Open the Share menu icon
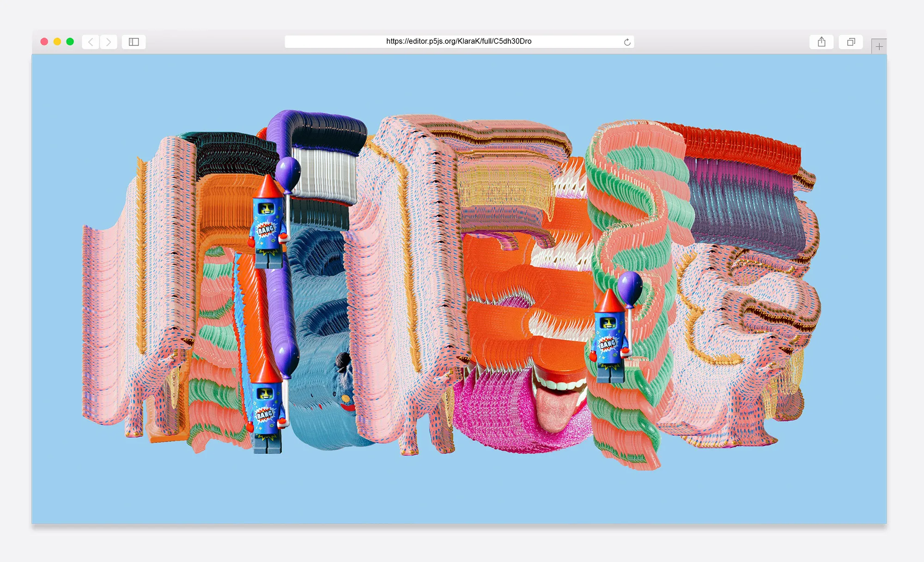The height and width of the screenshot is (562, 924). pyautogui.click(x=821, y=42)
